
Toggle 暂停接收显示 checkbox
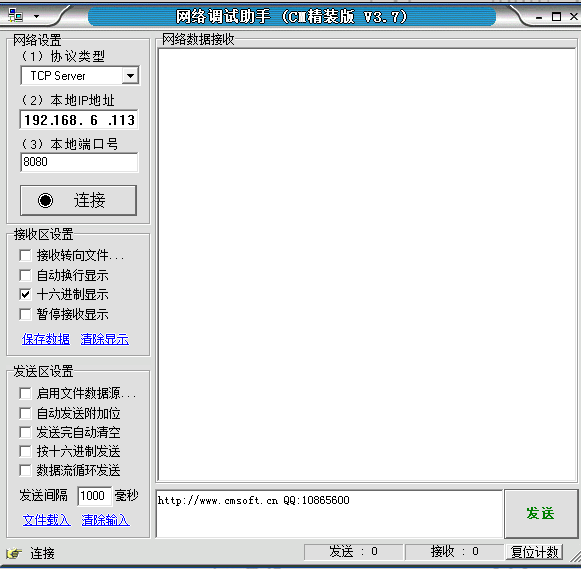25,315
